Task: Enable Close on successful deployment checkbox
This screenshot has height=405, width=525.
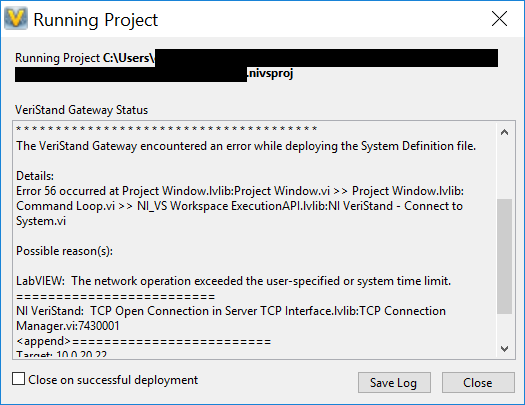Action: [x=18, y=379]
